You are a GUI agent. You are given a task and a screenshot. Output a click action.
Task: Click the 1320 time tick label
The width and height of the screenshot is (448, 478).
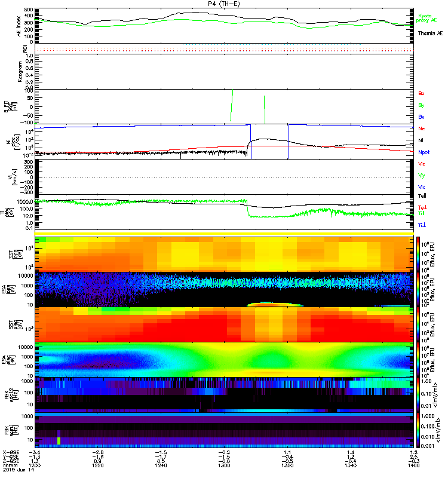click(287, 465)
